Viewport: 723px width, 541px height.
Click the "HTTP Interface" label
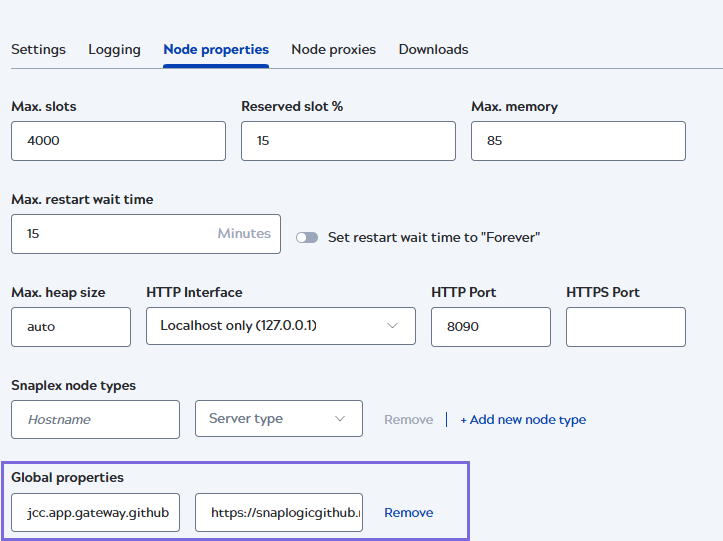194,292
